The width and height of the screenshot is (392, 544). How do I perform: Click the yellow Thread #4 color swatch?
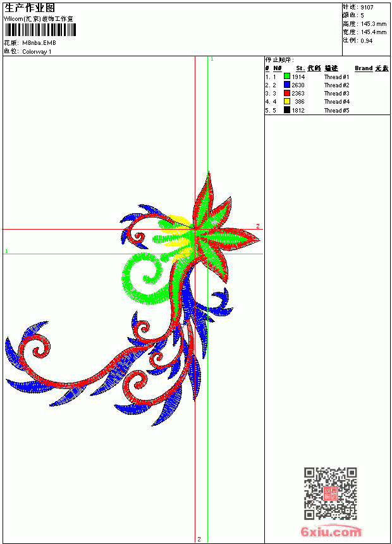click(x=287, y=101)
